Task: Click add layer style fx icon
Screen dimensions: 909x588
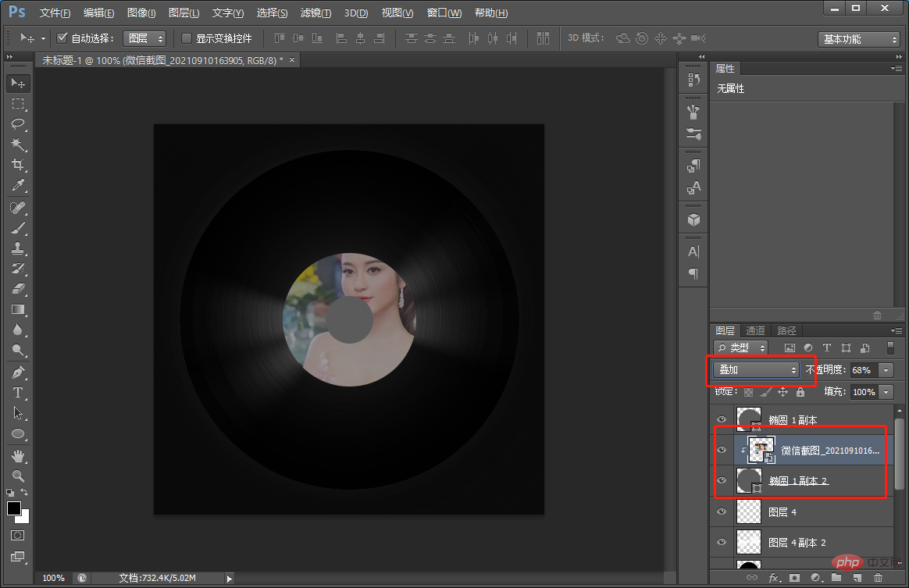Action: point(773,578)
